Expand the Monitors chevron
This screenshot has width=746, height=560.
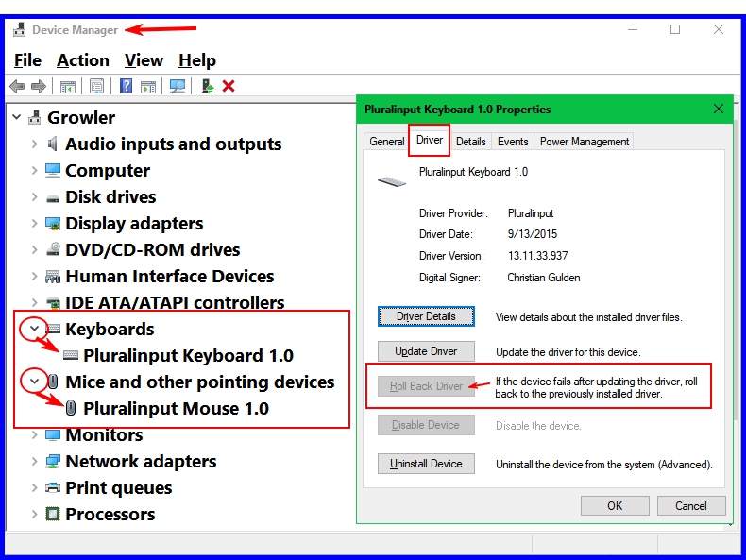[34, 434]
